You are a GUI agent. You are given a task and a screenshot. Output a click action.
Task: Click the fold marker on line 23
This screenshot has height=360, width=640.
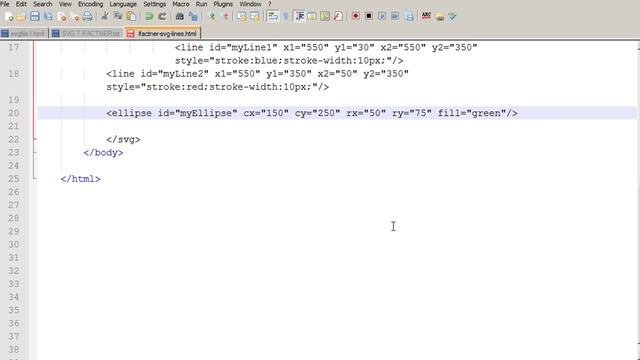point(35,152)
